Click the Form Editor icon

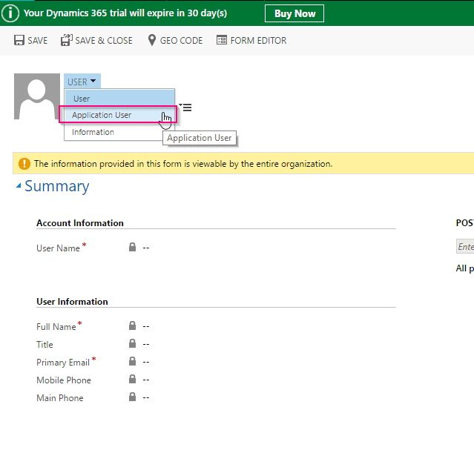pyautogui.click(x=222, y=40)
